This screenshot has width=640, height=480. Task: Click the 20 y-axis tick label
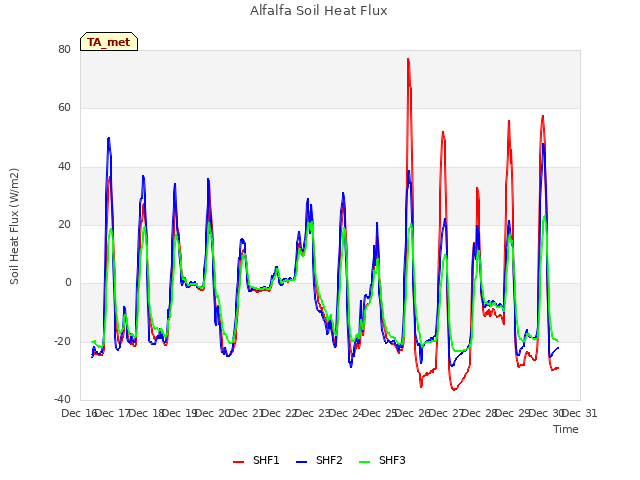pyautogui.click(x=64, y=224)
